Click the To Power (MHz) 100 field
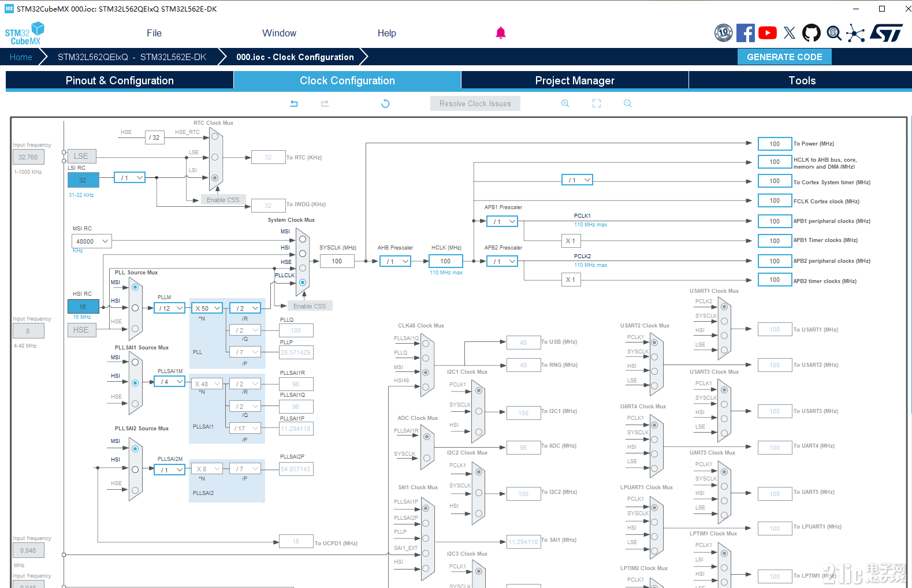This screenshot has width=912, height=588. [775, 144]
